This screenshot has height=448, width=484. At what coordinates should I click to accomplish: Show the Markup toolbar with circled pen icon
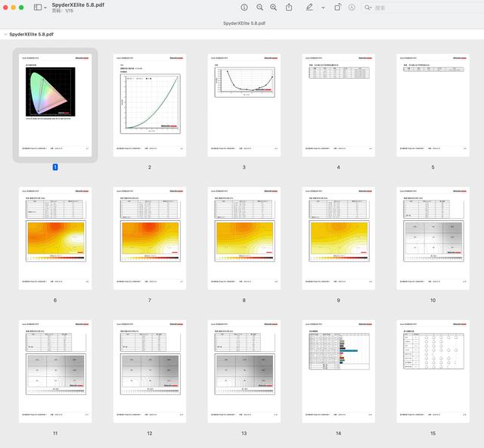coord(351,7)
